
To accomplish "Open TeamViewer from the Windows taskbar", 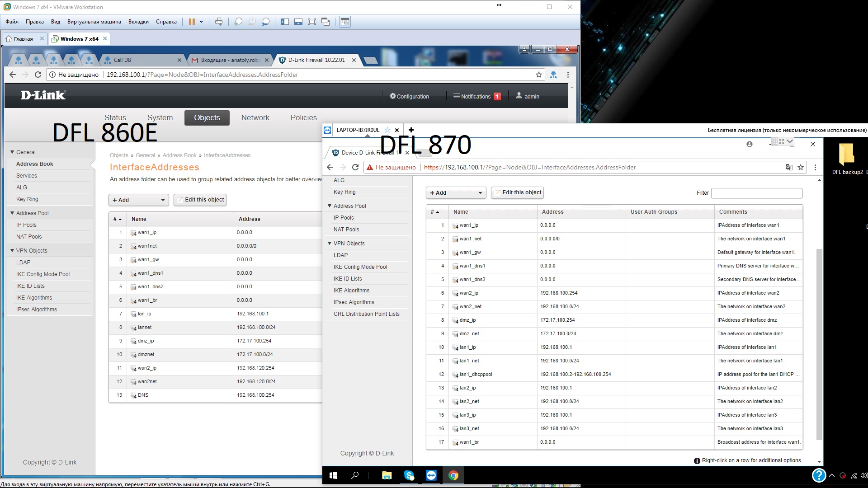I will click(431, 475).
